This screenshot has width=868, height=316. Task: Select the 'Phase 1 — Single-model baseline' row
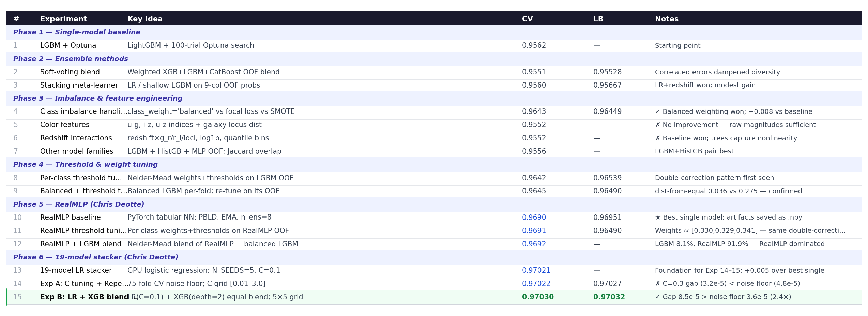pos(434,32)
